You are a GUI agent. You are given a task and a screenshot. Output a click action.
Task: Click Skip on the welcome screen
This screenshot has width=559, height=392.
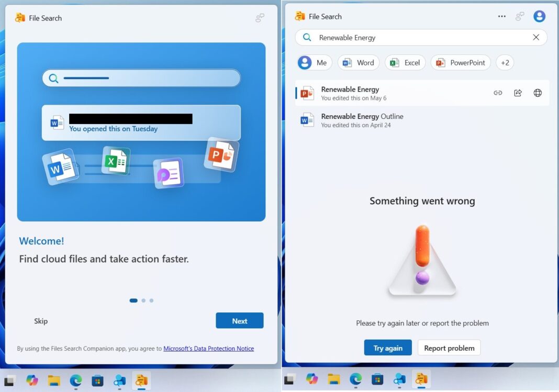tap(41, 321)
